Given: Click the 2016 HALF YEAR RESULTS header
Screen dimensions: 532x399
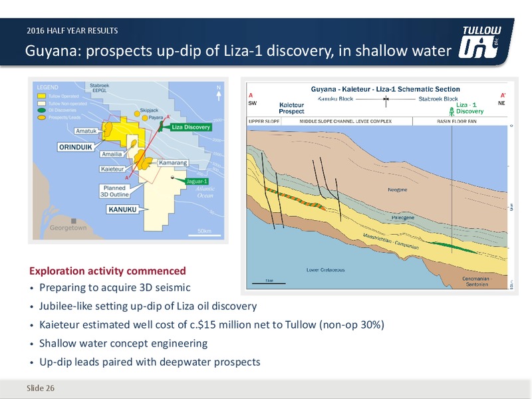Looking at the screenshot, I should click(x=72, y=31).
